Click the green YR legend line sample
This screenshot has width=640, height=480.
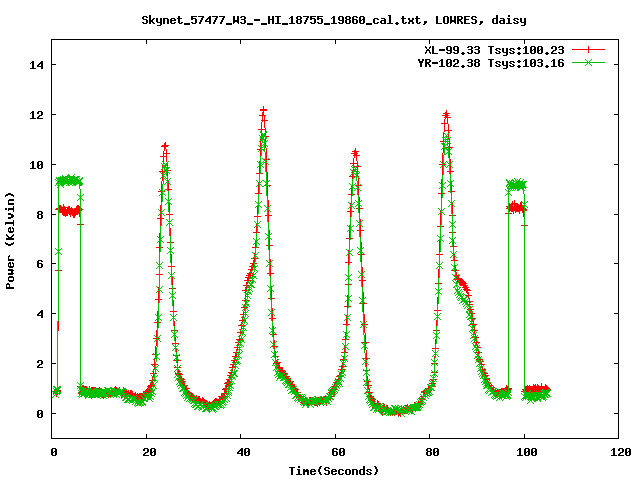click(589, 62)
